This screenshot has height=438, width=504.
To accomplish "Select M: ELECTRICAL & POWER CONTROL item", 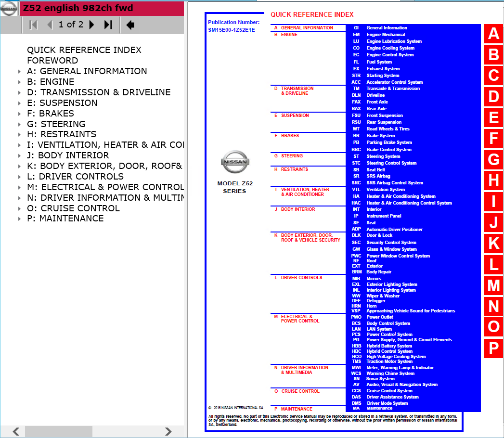I will click(105, 187).
